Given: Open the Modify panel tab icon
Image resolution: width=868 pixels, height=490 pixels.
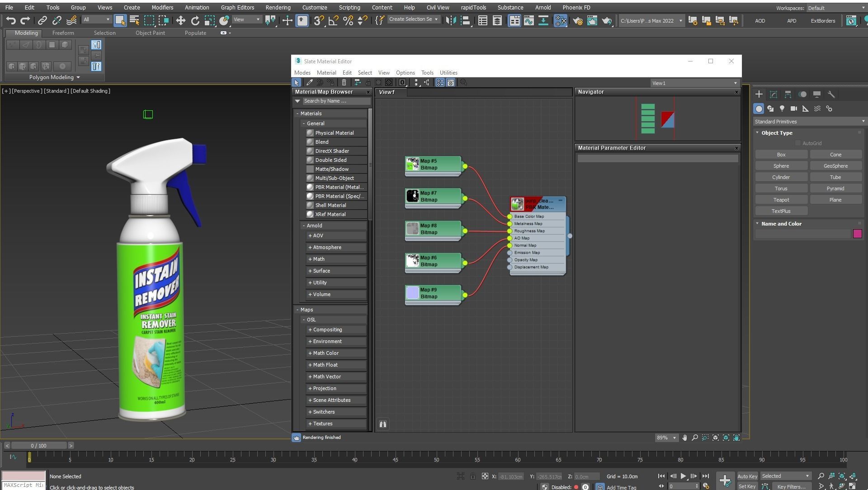Looking at the screenshot, I should point(774,94).
